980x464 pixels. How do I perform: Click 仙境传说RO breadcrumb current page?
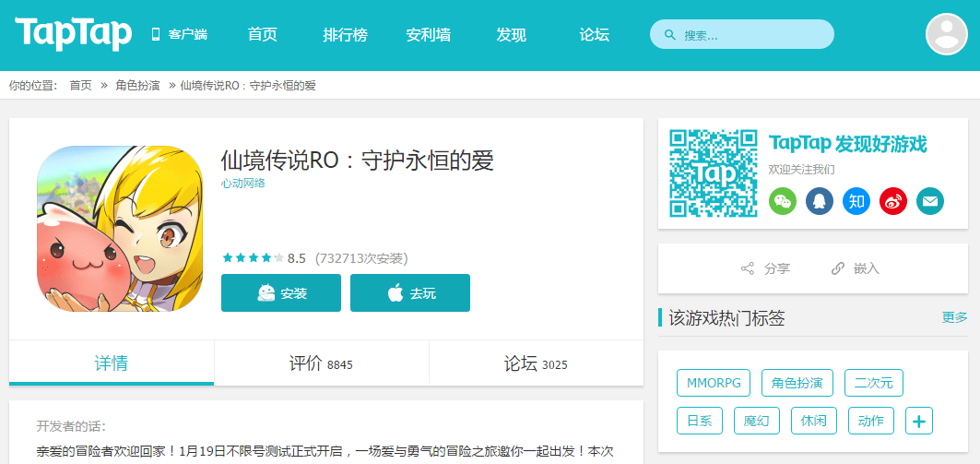[x=248, y=86]
